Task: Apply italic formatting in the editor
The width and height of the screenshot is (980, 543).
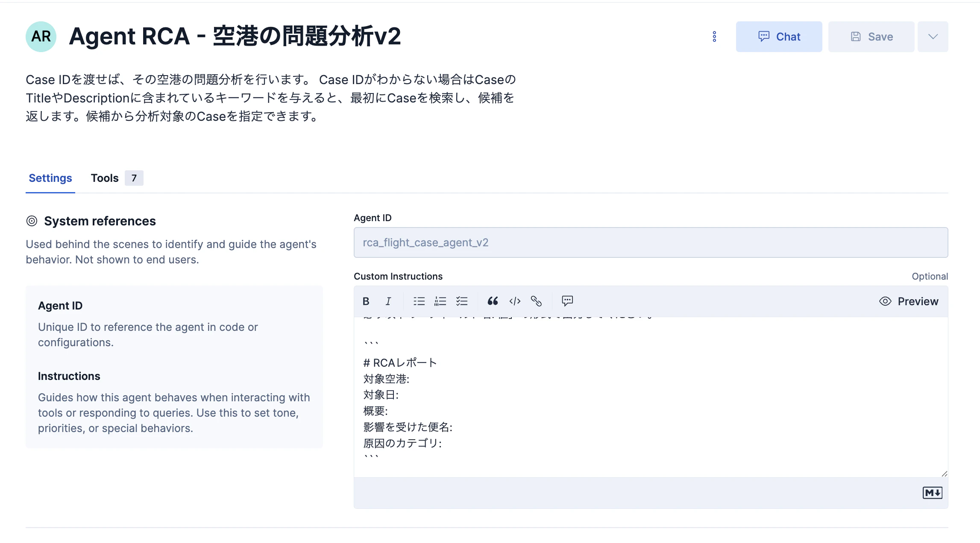Action: (388, 301)
